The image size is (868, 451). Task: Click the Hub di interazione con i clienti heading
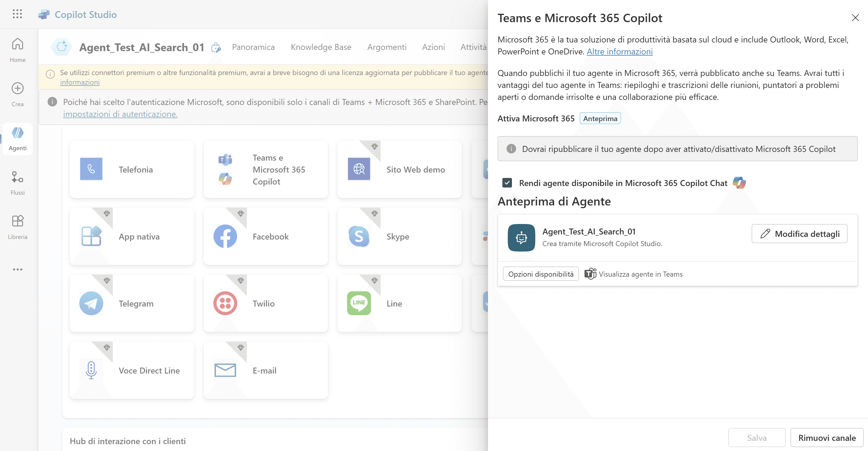127,441
